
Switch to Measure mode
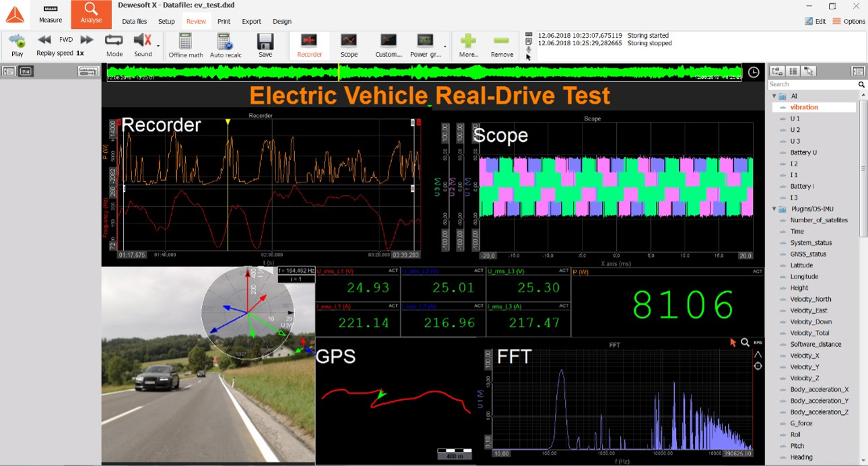coord(51,14)
